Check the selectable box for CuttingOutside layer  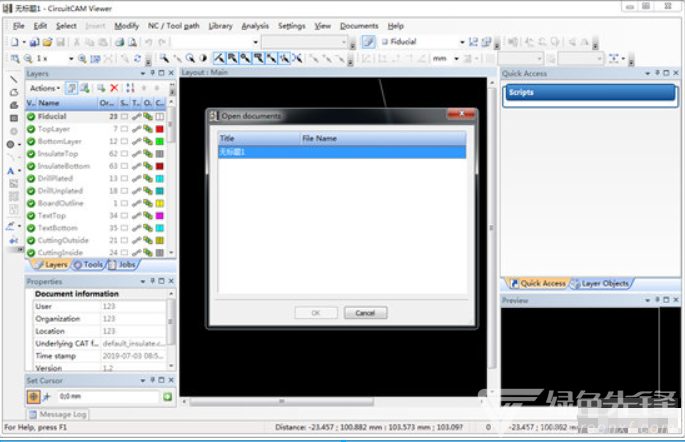(125, 240)
